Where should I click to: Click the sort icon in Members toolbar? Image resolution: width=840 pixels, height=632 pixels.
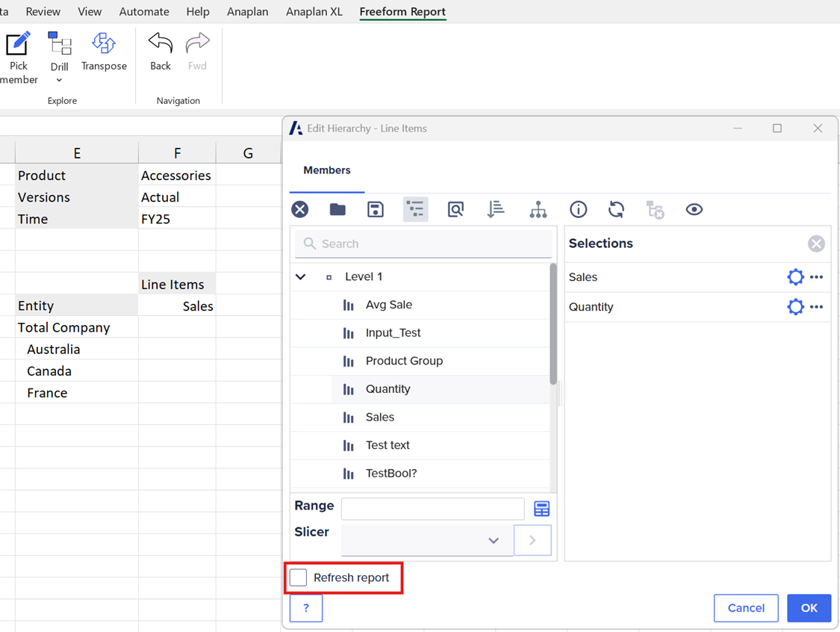[x=496, y=210]
